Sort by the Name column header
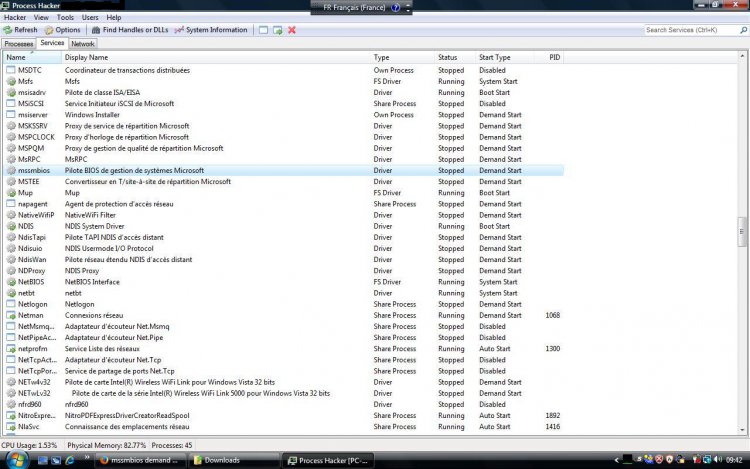The height and width of the screenshot is (469, 750). [x=33, y=57]
